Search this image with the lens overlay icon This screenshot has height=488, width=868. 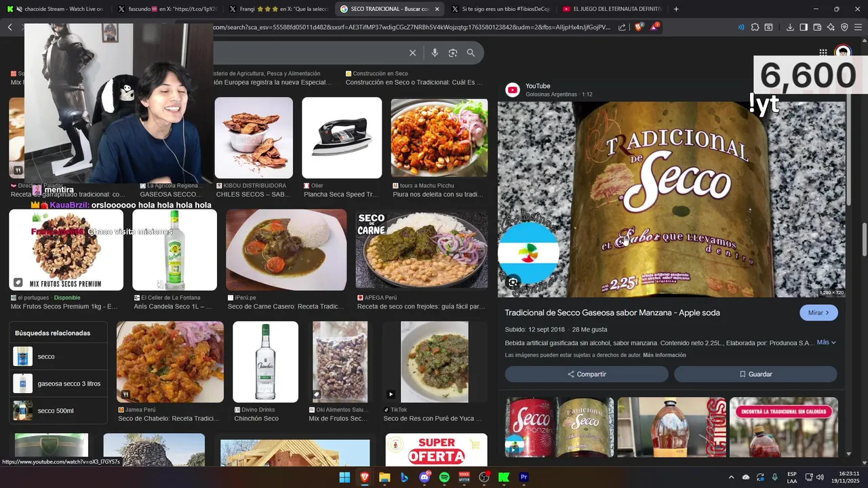[x=513, y=282]
